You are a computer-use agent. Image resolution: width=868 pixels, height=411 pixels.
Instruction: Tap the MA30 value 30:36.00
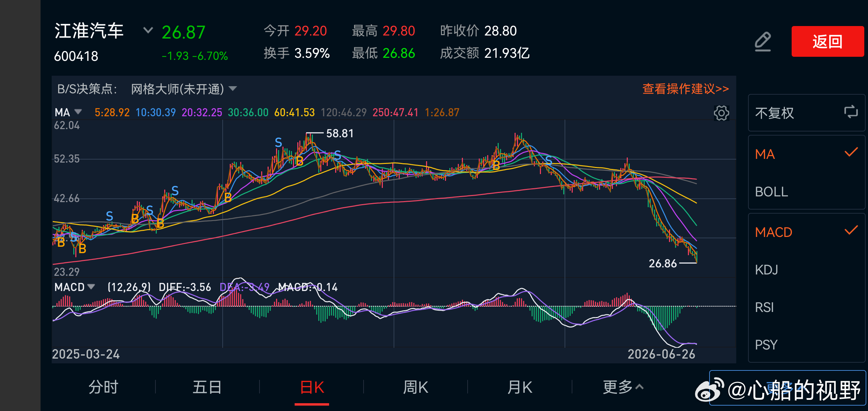click(x=248, y=112)
